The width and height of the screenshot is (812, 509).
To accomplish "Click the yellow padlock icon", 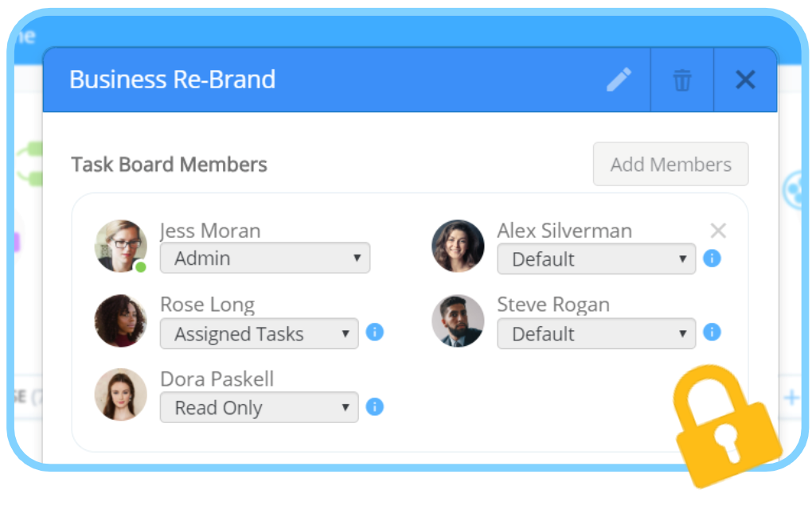I will (725, 427).
